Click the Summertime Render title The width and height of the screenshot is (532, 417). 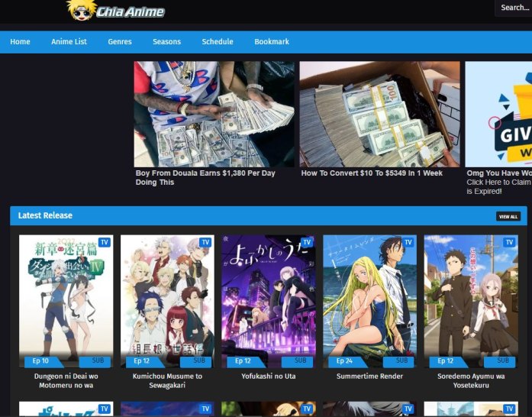370,377
